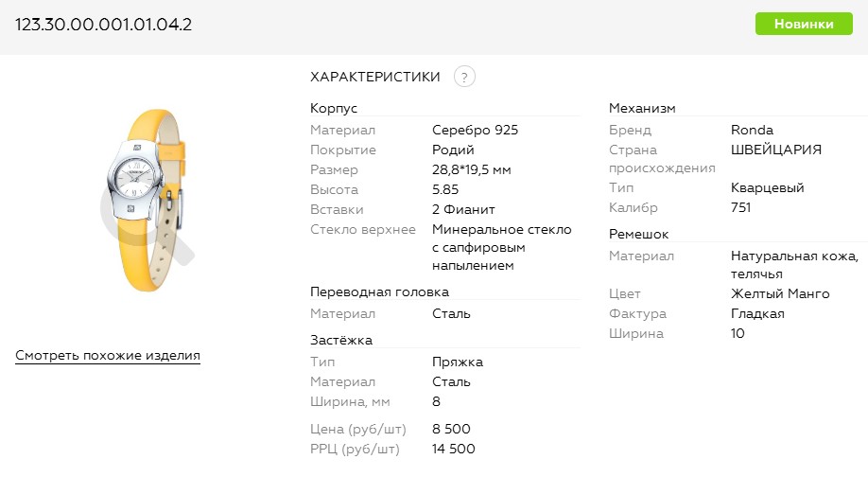Click the Желтый Манго color value

pyautogui.click(x=780, y=293)
